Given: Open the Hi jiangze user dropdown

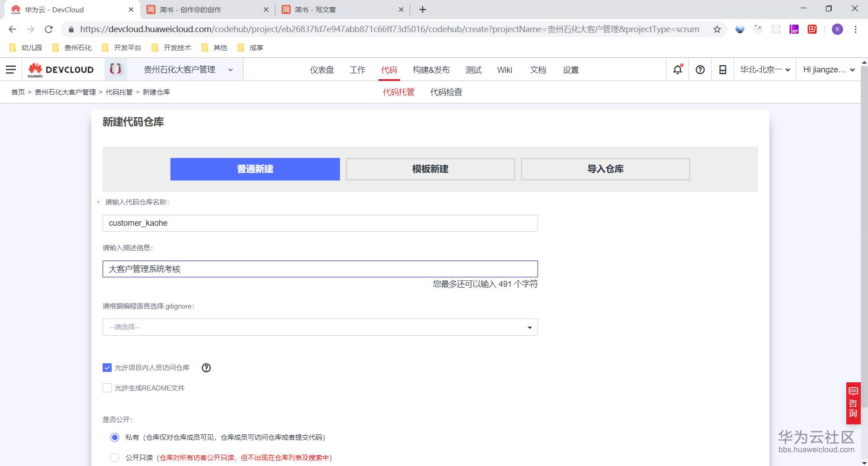Looking at the screenshot, I should click(829, 70).
